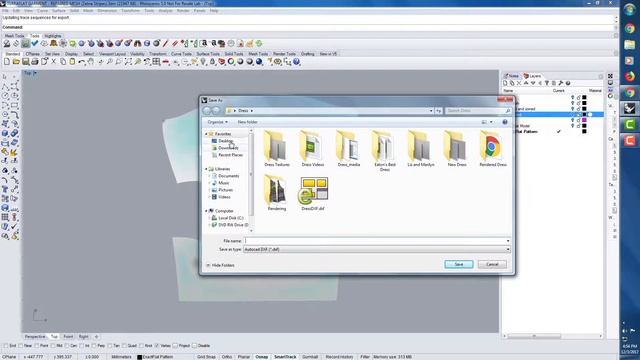
Task: Toggle Grid Snap in status bar
Action: click(206, 357)
